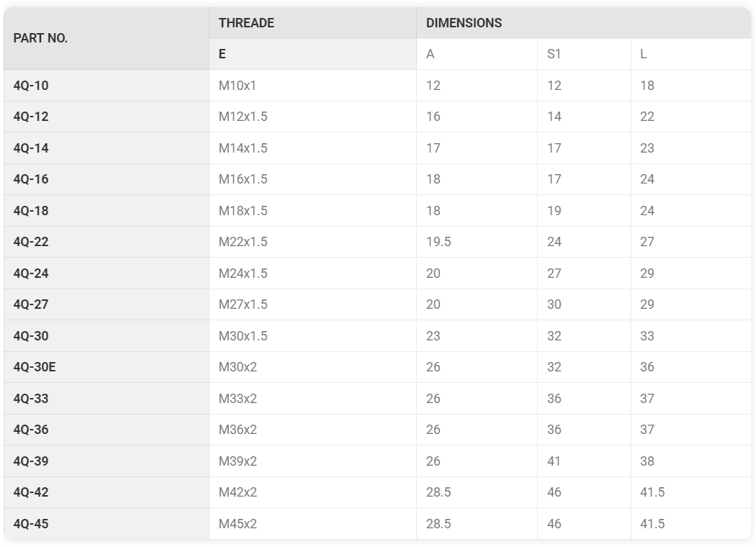
Task: Click the E sub-header cell
Action: click(313, 54)
